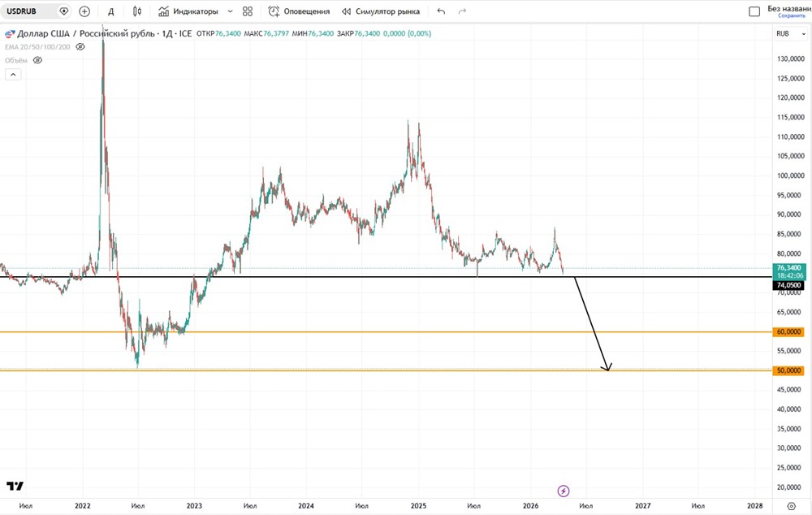Click the diamond badge next to USDRUB
812x515 pixels.
coord(63,11)
